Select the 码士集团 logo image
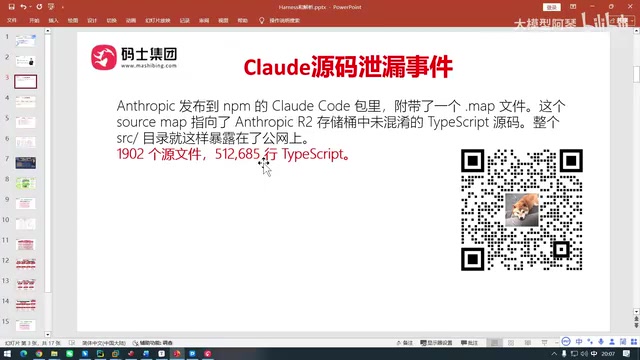 [134, 57]
